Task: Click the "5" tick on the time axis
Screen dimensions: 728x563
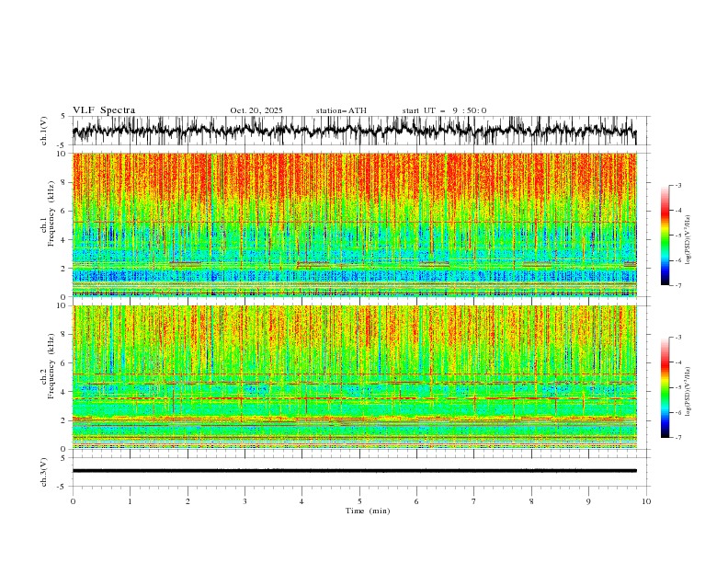Action: pos(359,501)
